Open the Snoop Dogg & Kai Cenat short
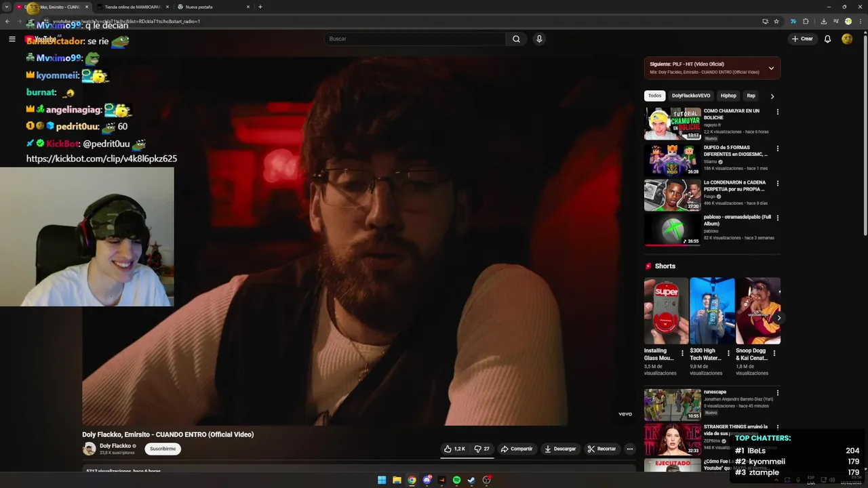Image resolution: width=868 pixels, height=488 pixels. (758, 311)
